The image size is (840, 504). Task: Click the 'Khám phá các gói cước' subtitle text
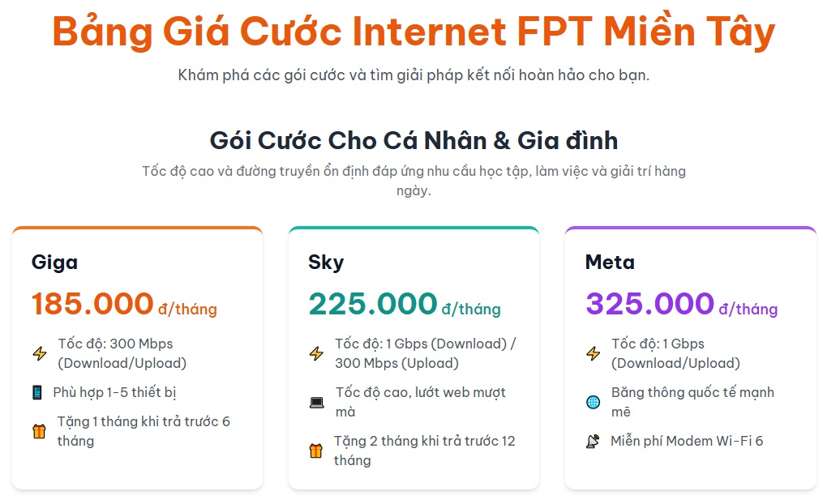point(414,75)
